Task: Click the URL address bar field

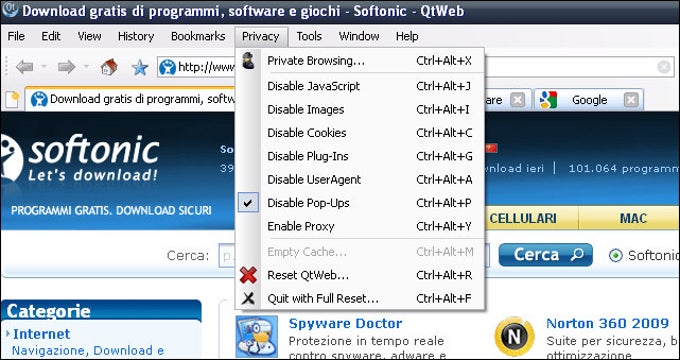Action: coord(415,67)
